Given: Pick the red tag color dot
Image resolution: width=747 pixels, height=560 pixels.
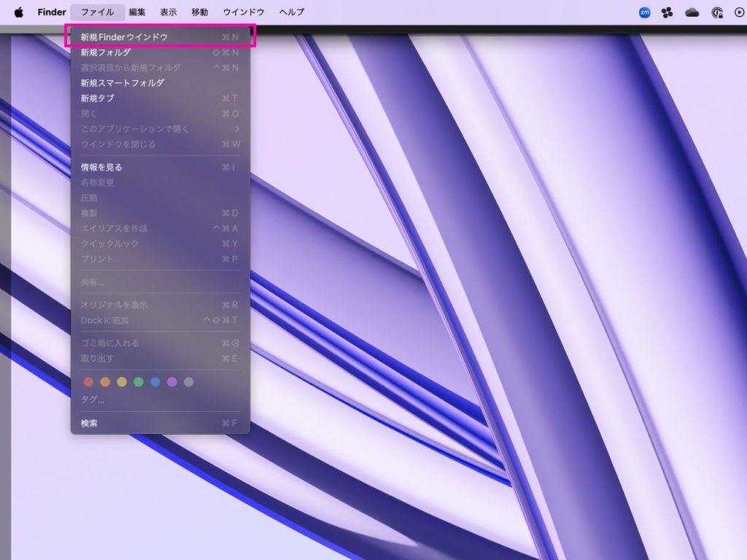Looking at the screenshot, I should [89, 382].
